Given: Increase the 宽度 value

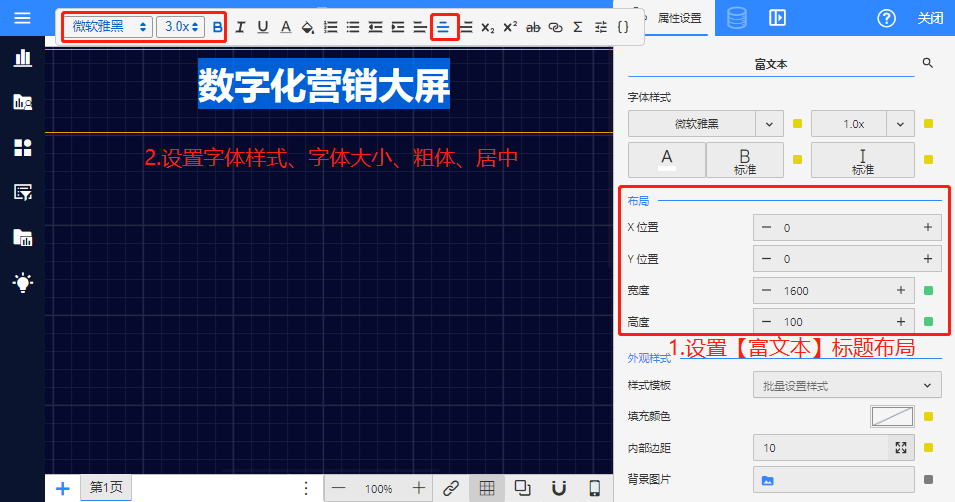Looking at the screenshot, I should pyautogui.click(x=901, y=291).
